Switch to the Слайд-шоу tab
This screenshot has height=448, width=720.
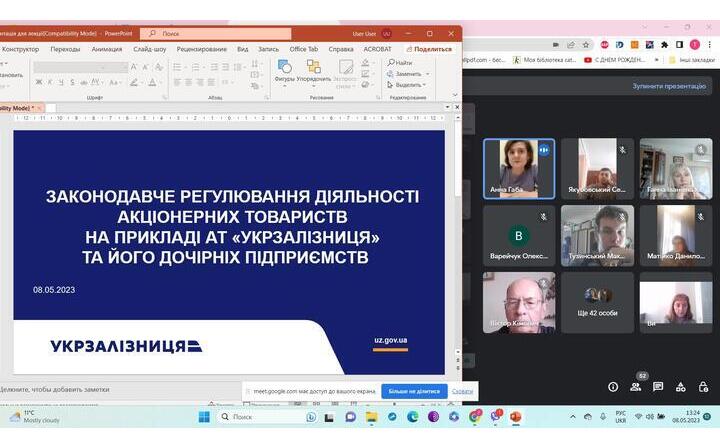[x=150, y=49]
